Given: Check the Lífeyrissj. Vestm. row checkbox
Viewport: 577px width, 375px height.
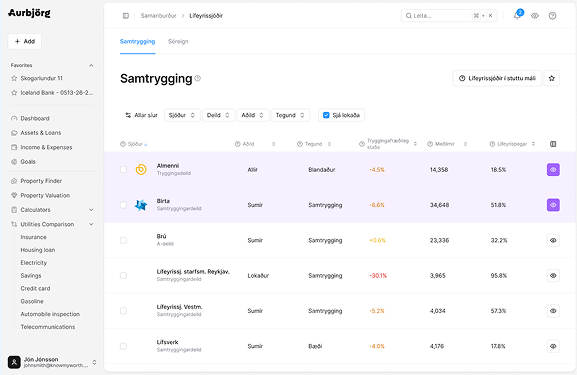Looking at the screenshot, I should (123, 311).
